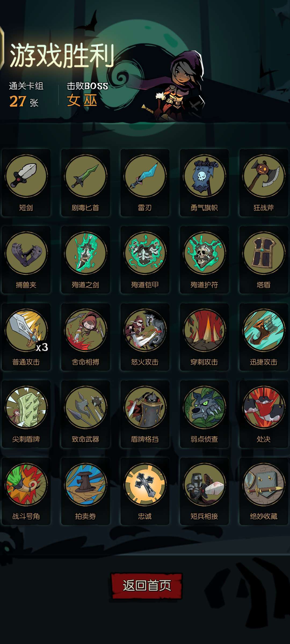Select the 剧毒匕首 poison dagger card
The image size is (290, 644).
85,182
